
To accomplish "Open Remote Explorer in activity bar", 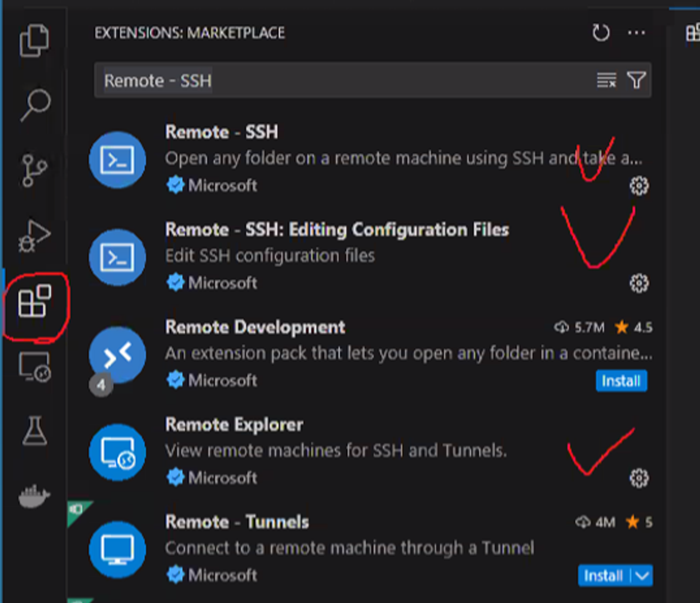I will (34, 366).
